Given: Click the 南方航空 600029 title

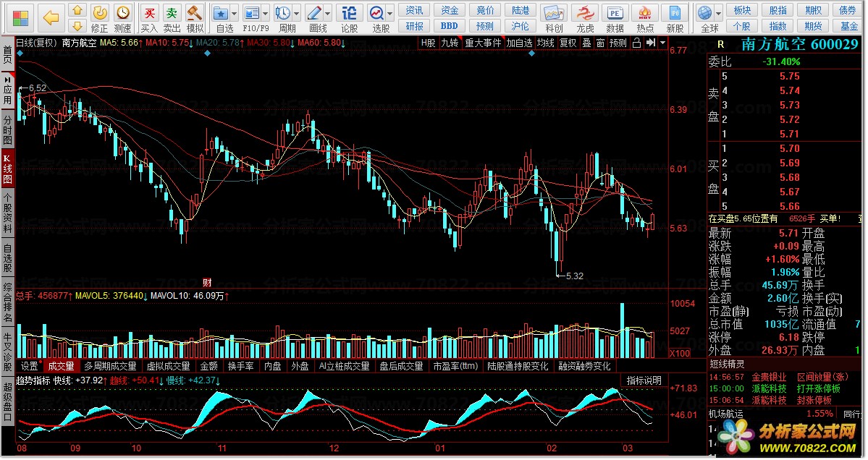Looking at the screenshot, I should pyautogui.click(x=799, y=45).
